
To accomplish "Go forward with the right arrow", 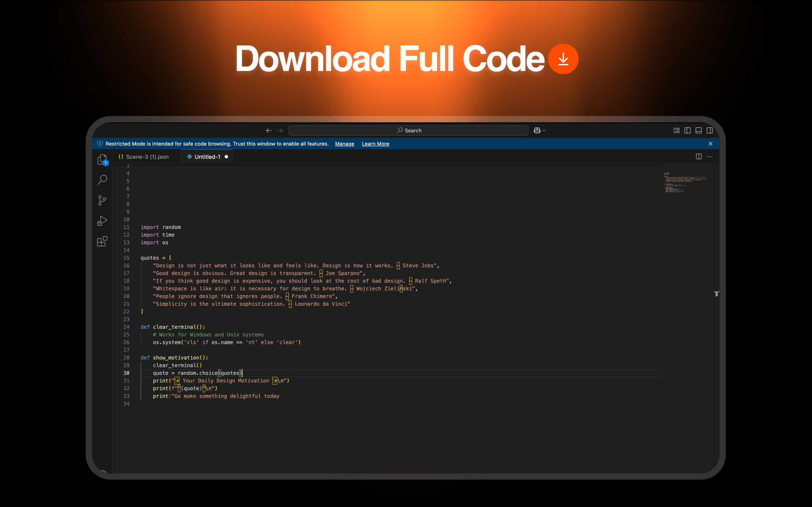I will [280, 131].
